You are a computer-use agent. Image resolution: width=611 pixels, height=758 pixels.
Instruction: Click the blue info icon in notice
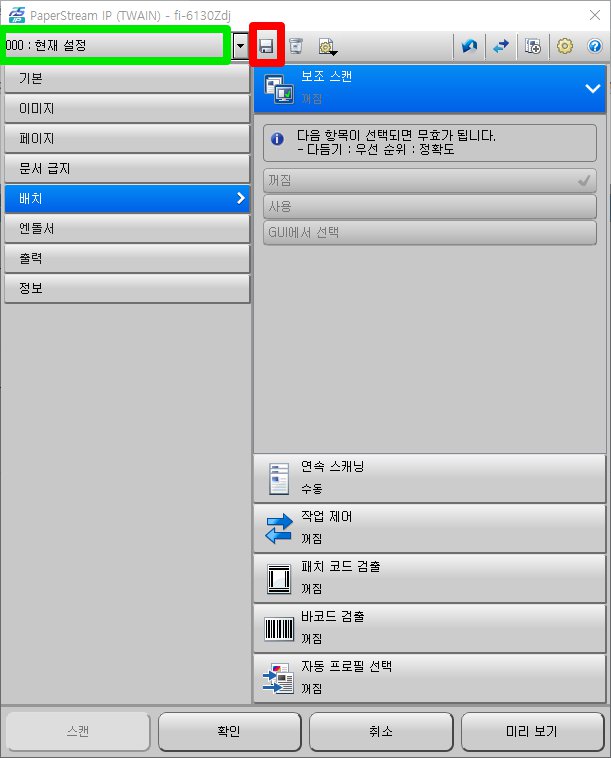[x=277, y=139]
